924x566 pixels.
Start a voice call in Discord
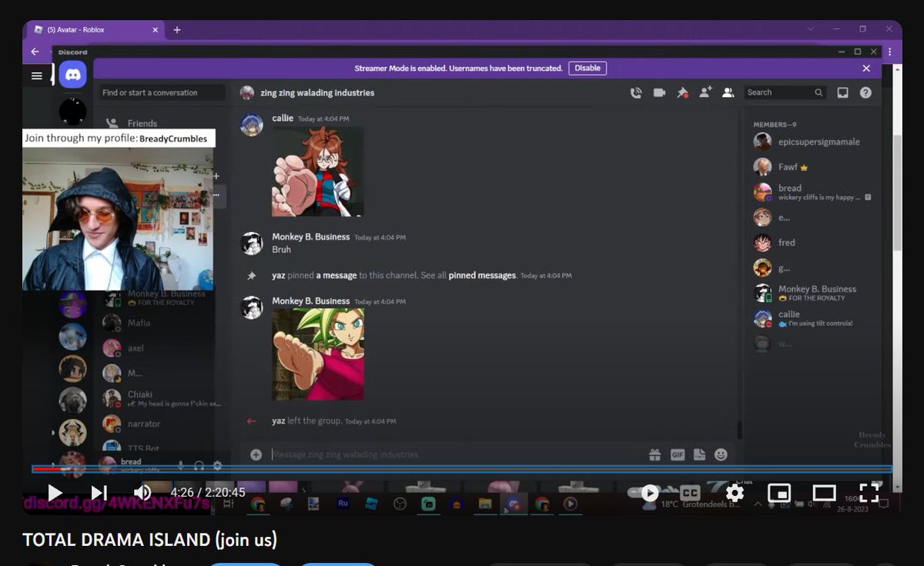[636, 92]
